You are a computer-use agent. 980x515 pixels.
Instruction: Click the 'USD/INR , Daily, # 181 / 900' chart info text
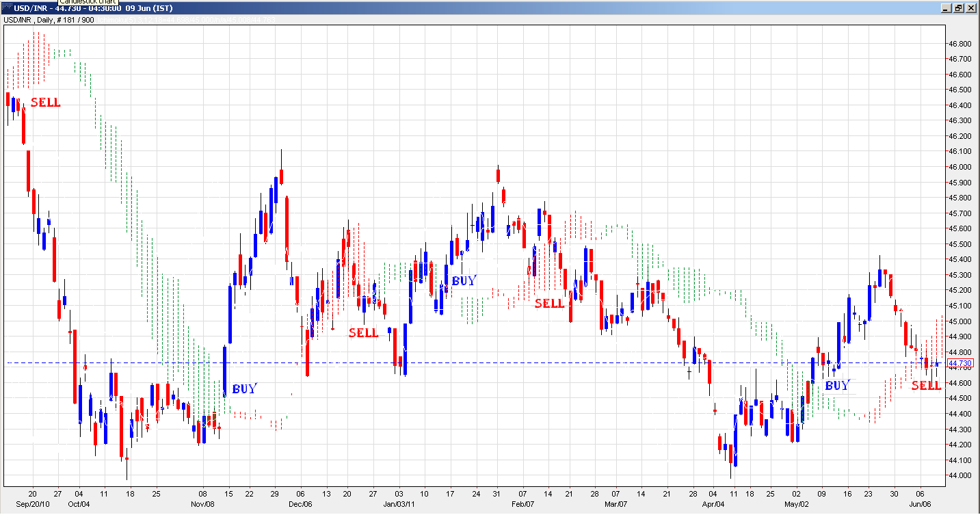click(x=49, y=20)
